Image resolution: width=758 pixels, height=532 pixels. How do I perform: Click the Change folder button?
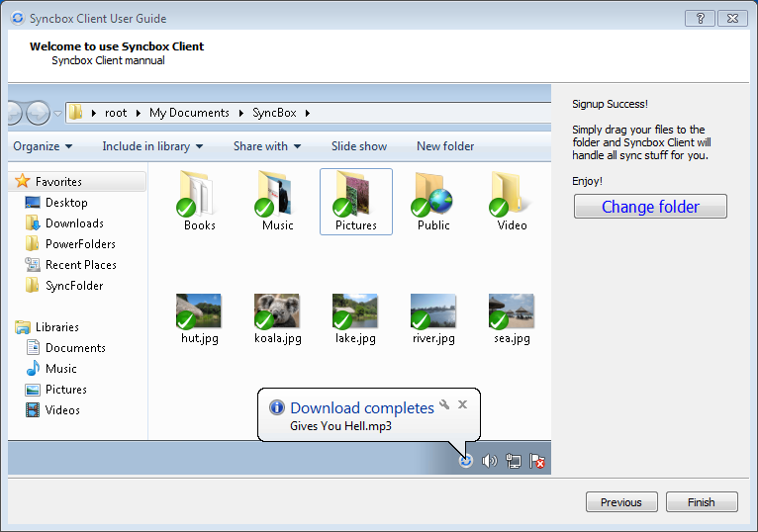pyautogui.click(x=650, y=207)
